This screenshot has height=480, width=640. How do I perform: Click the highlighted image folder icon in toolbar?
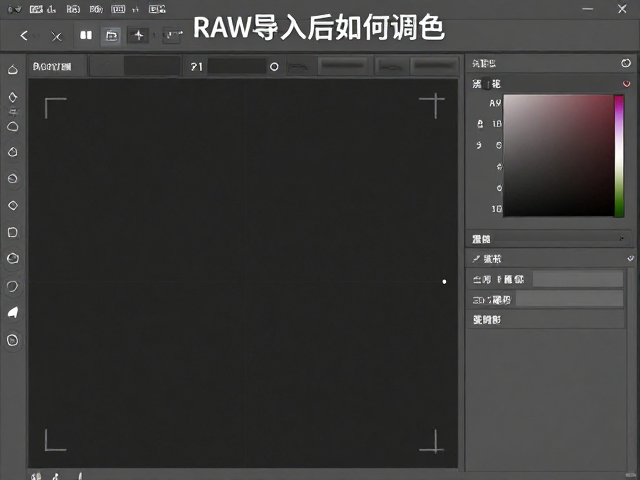click(111, 36)
